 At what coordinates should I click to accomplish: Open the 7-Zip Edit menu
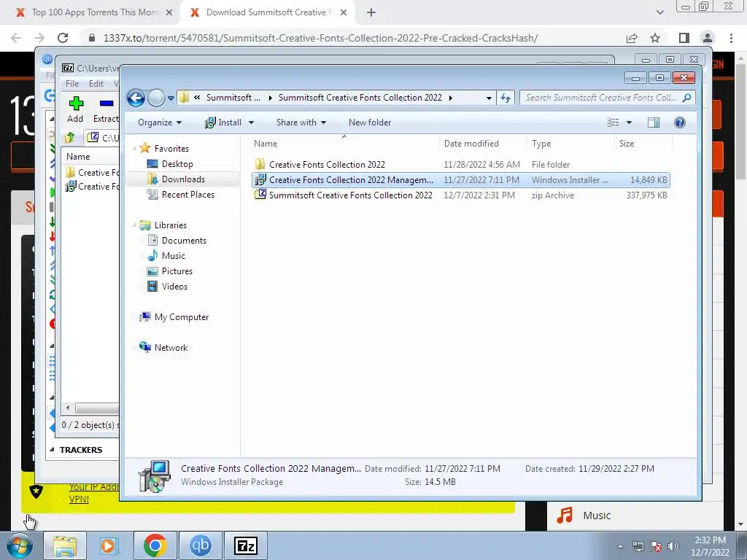pyautogui.click(x=96, y=83)
